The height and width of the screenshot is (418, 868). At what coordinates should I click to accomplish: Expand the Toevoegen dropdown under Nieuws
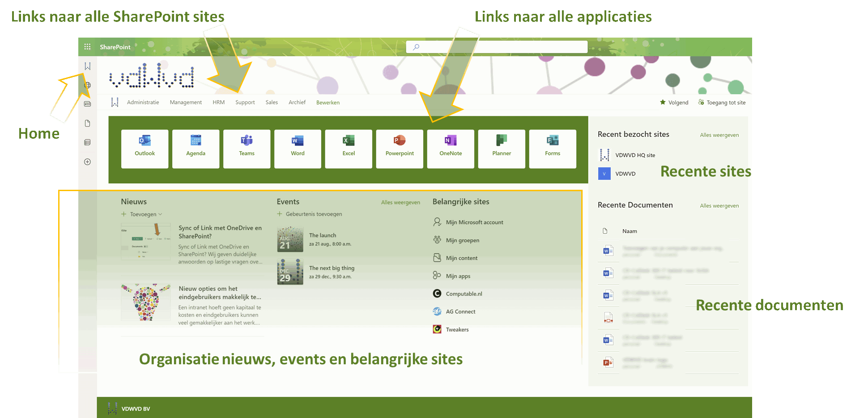(142, 214)
